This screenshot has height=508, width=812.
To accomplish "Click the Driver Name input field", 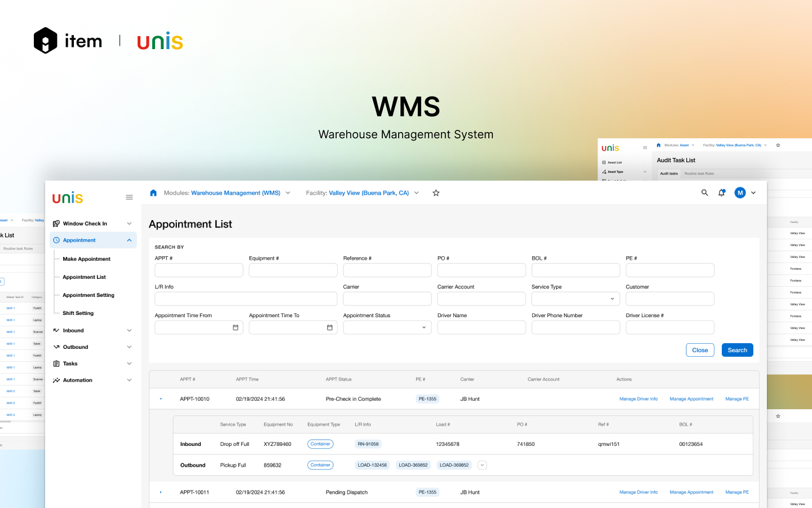I will point(482,327).
